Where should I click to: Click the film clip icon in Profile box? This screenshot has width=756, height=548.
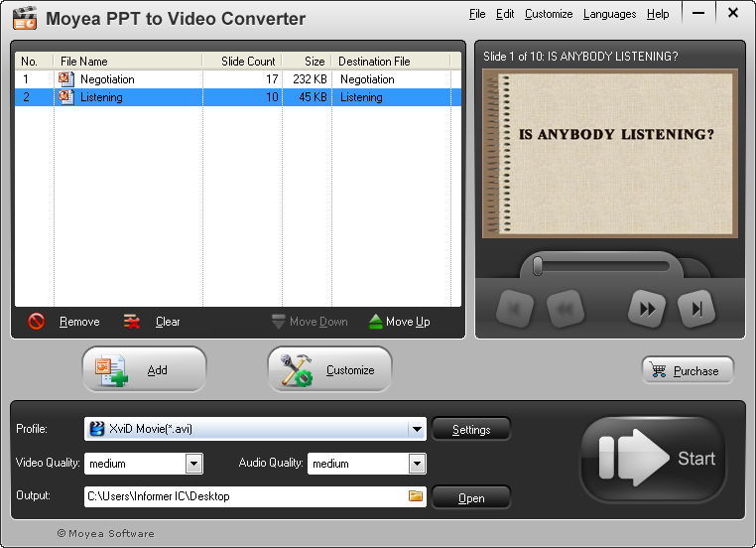click(97, 429)
